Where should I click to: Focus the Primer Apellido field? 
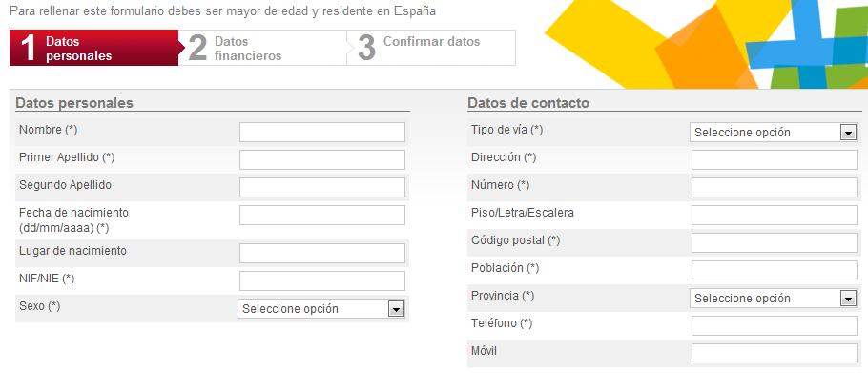pos(322,160)
